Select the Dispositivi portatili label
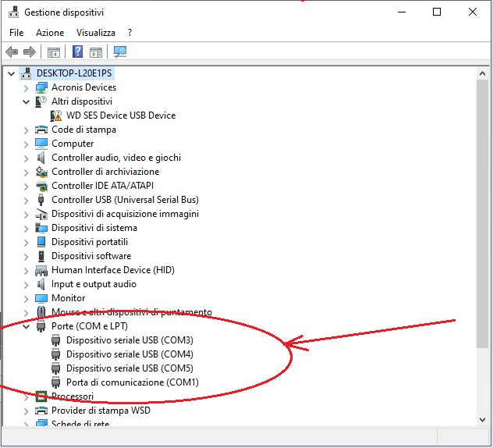 [x=90, y=242]
